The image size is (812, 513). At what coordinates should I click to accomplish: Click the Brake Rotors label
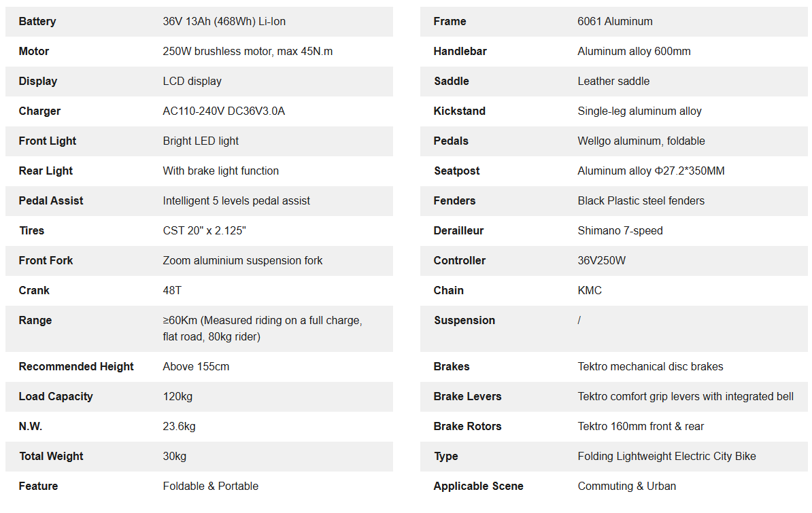pos(467,427)
